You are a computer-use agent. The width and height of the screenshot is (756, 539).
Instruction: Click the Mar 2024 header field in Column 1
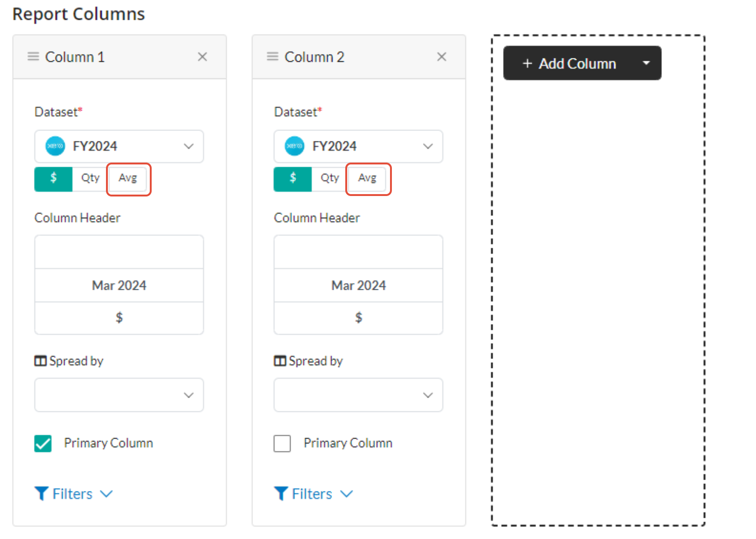coord(119,286)
